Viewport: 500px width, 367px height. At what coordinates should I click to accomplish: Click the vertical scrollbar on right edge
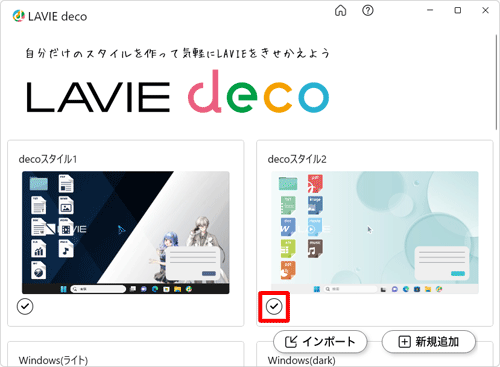[x=496, y=82]
